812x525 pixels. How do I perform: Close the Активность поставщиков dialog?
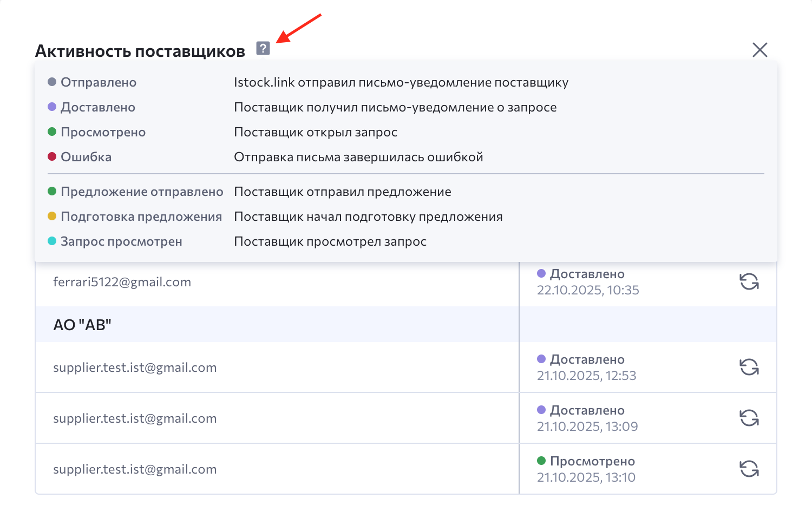pyautogui.click(x=760, y=50)
